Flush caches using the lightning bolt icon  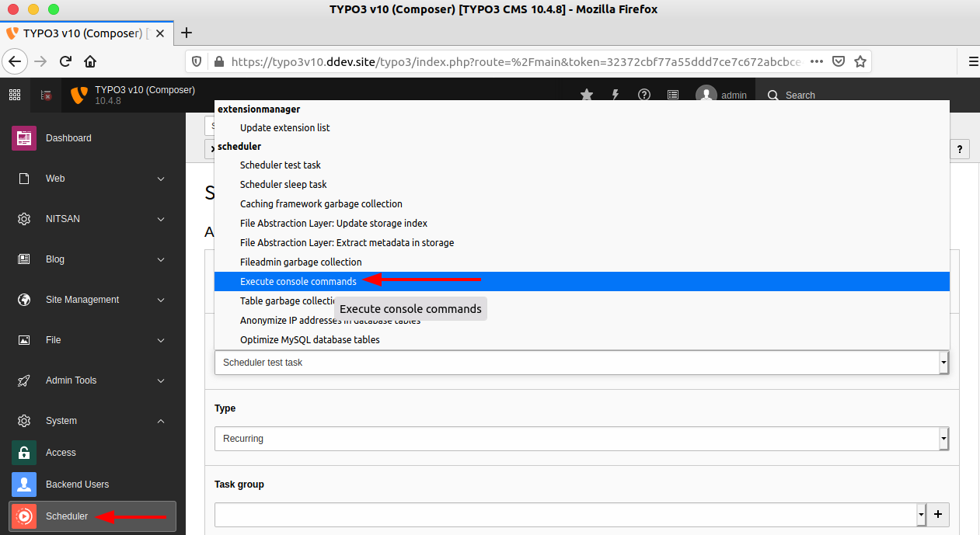[615, 95]
